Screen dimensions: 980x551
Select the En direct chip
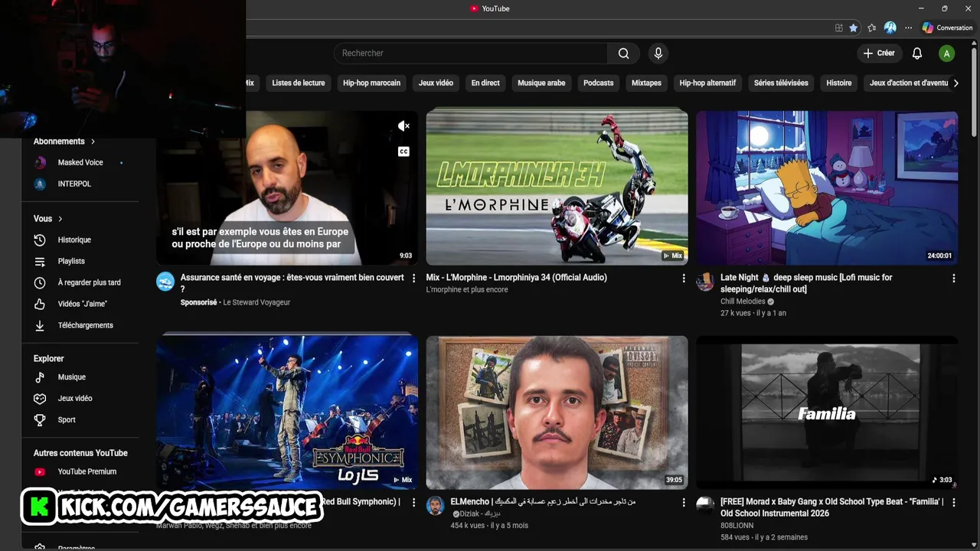485,83
